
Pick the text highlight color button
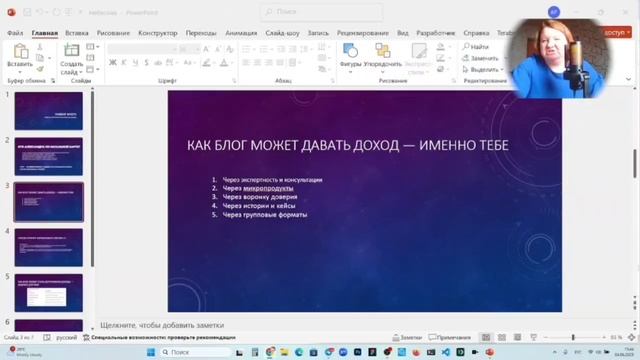tap(208, 62)
